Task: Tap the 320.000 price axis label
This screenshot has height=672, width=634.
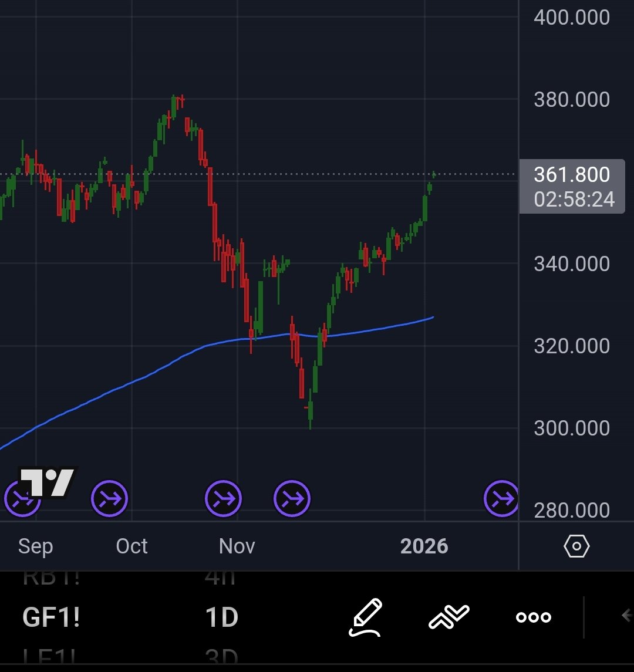Action: 572,346
